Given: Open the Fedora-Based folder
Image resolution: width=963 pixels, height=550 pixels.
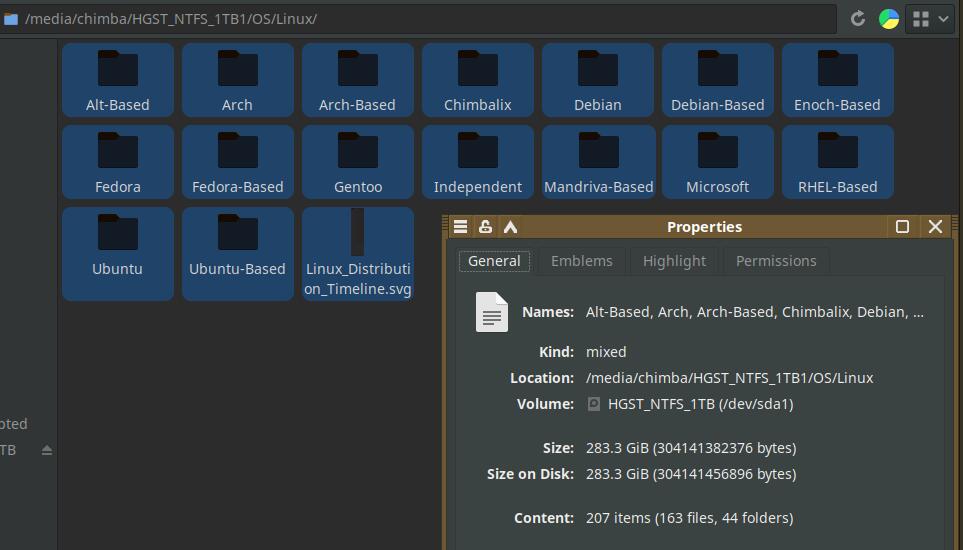Looking at the screenshot, I should [x=238, y=162].
